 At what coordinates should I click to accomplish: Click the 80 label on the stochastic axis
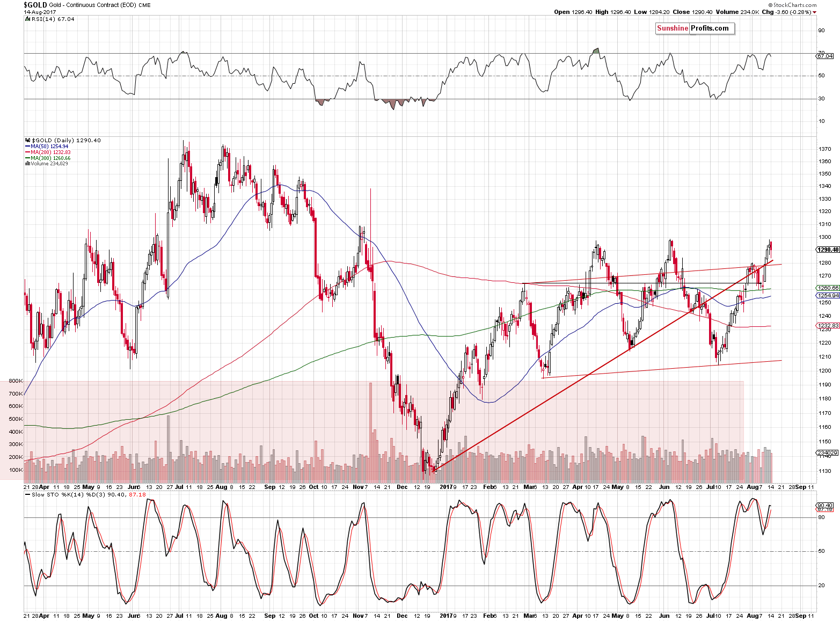tap(821, 517)
